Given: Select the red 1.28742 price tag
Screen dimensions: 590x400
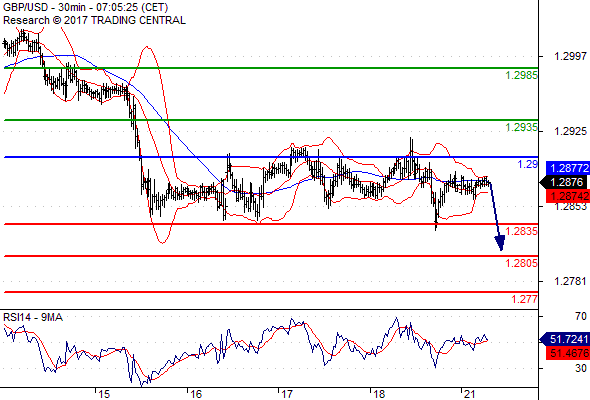Looking at the screenshot, I should pyautogui.click(x=568, y=196).
